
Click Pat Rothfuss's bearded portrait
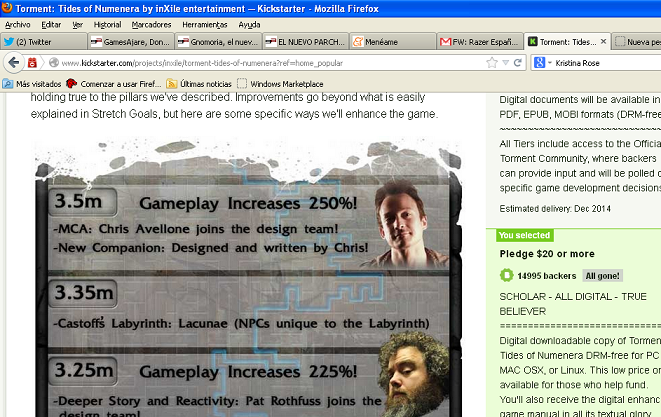[x=414, y=374]
